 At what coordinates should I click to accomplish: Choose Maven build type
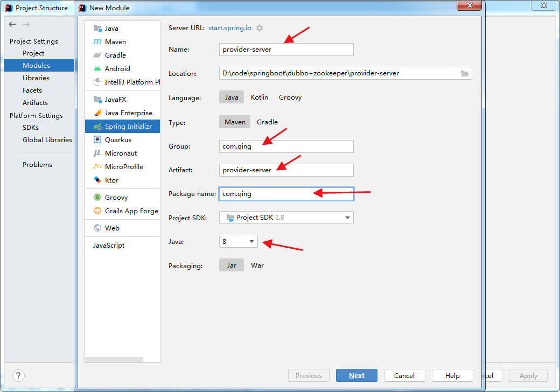click(235, 122)
